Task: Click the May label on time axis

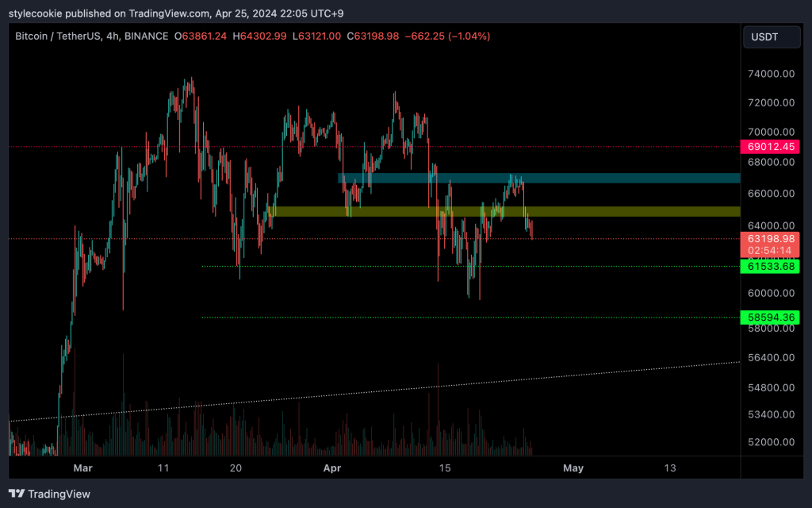Action: click(x=573, y=468)
